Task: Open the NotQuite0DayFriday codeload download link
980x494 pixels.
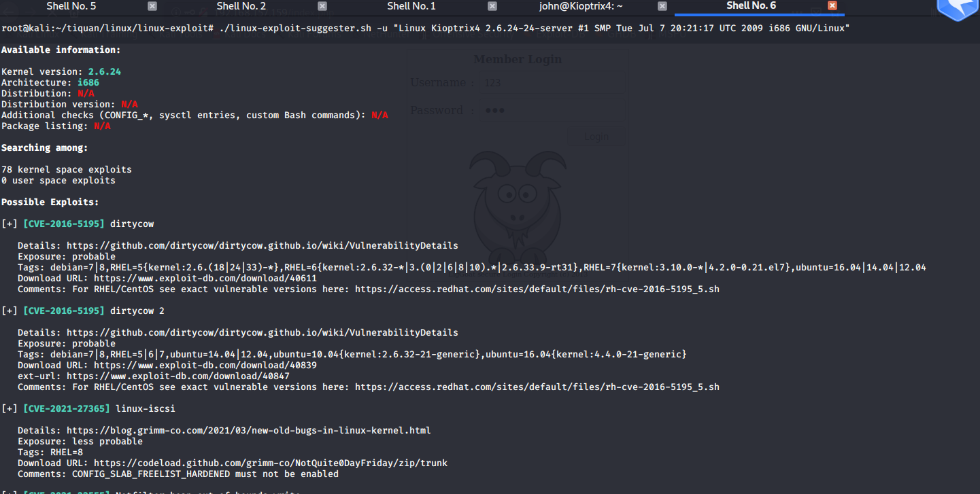Action: point(271,463)
